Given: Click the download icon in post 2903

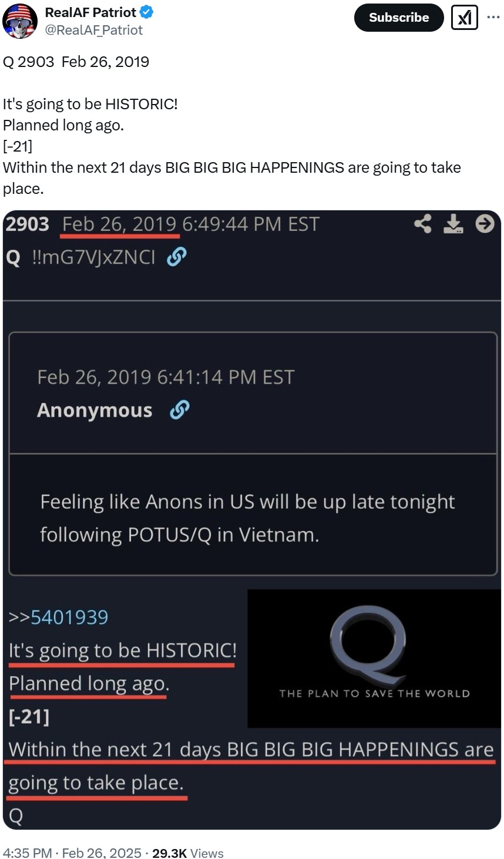Looking at the screenshot, I should click(x=453, y=224).
